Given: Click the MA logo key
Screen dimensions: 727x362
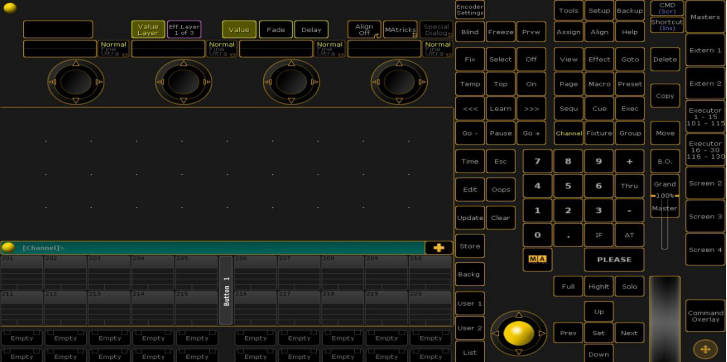Looking at the screenshot, I should click(x=537, y=260).
